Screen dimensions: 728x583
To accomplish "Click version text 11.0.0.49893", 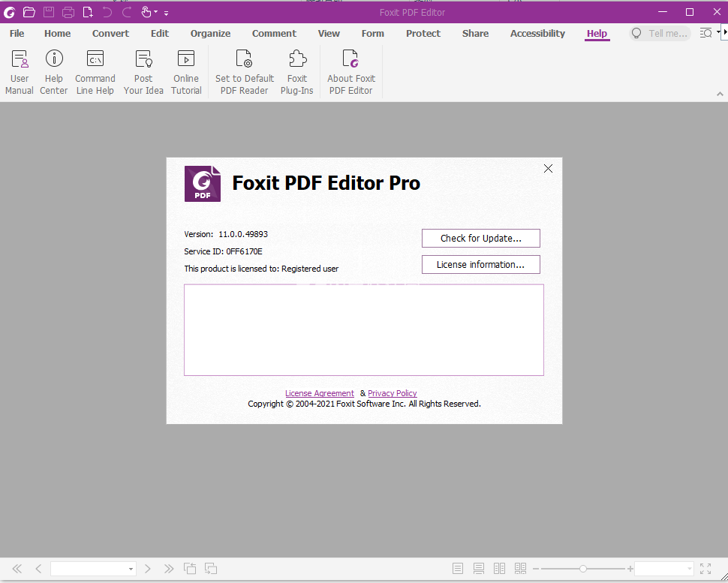I will coord(243,234).
